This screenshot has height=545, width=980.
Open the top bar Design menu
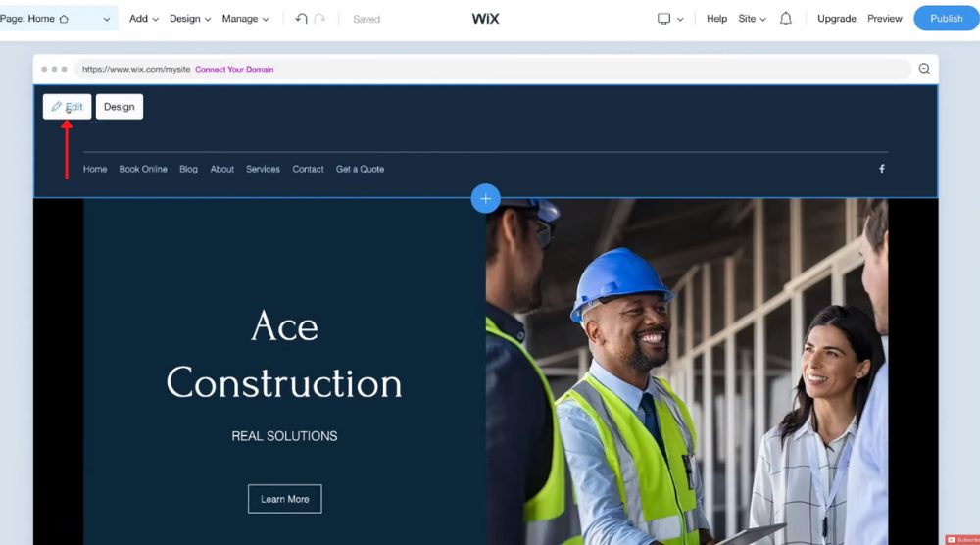click(190, 19)
